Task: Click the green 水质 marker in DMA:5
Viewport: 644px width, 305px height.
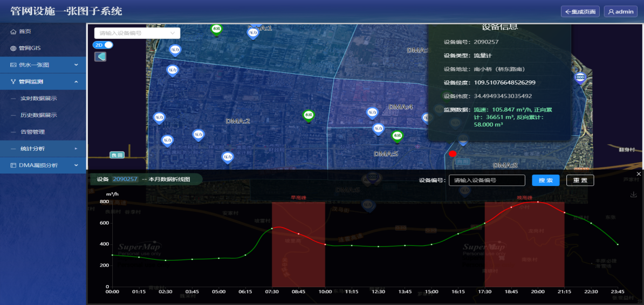Action: (397, 136)
